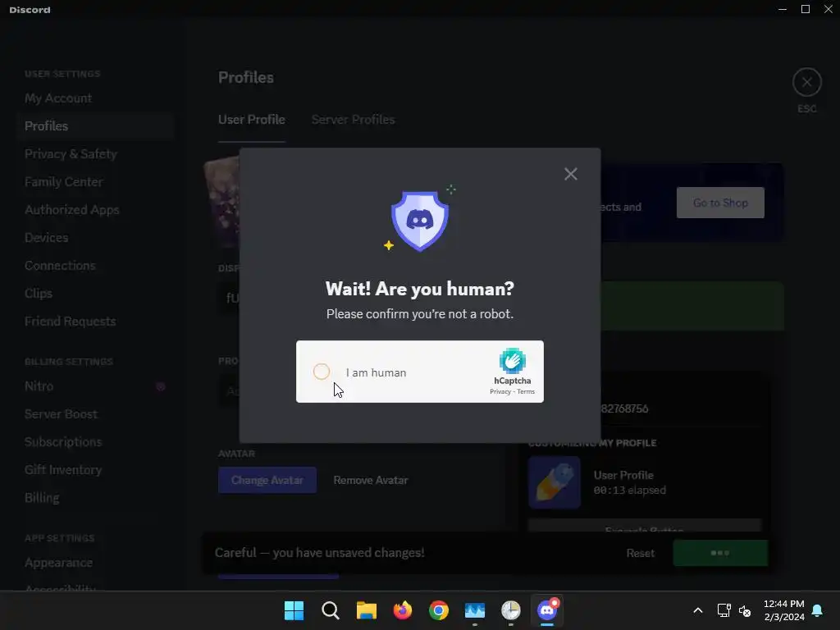Screen dimensions: 840x630
Task: Open Windows Search from taskbar
Action: tap(330, 610)
